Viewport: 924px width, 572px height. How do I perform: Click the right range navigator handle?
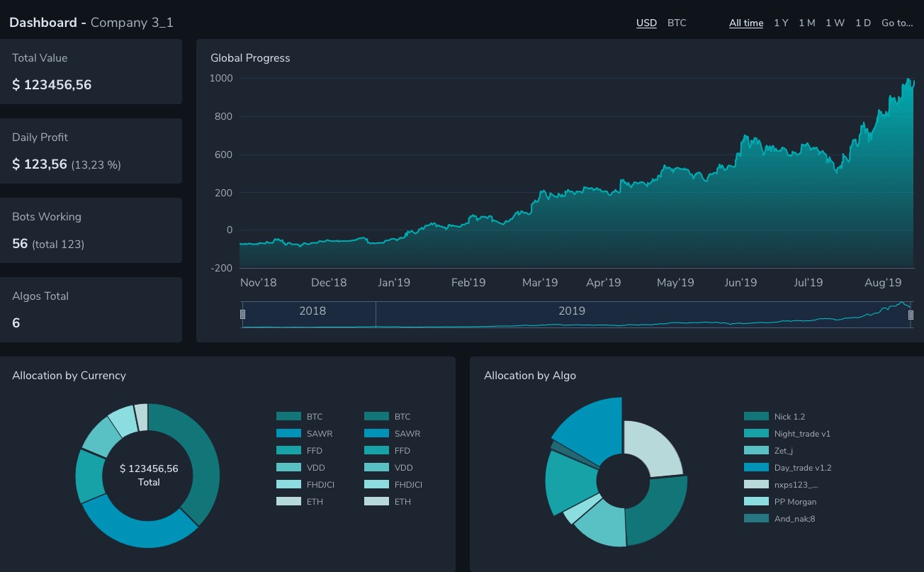click(911, 315)
